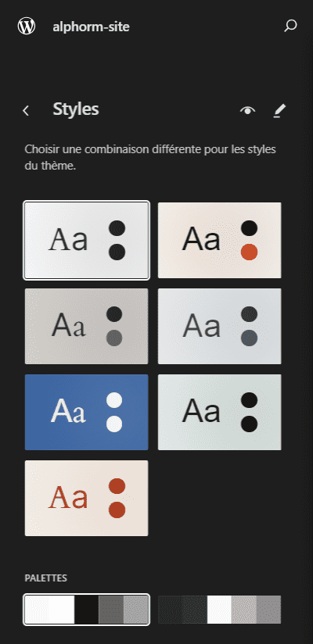Click the orange dot in the beige style
This screenshot has width=313, height=644.
(250, 252)
